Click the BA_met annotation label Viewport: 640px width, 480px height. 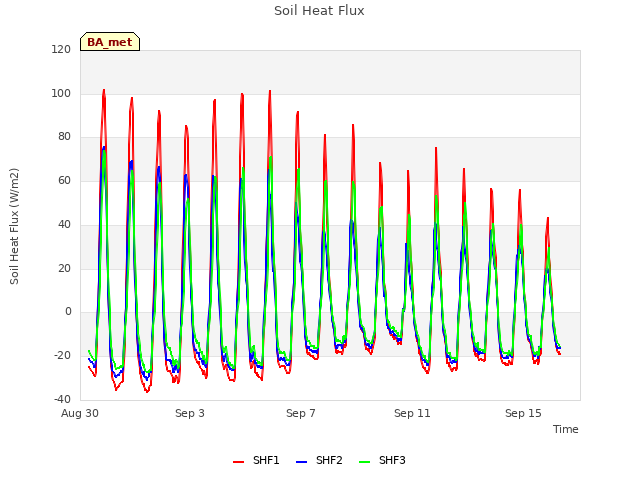coord(110,42)
